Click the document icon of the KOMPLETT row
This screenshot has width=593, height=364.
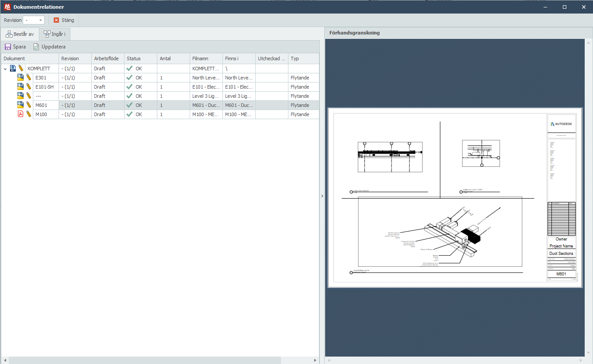click(x=13, y=69)
